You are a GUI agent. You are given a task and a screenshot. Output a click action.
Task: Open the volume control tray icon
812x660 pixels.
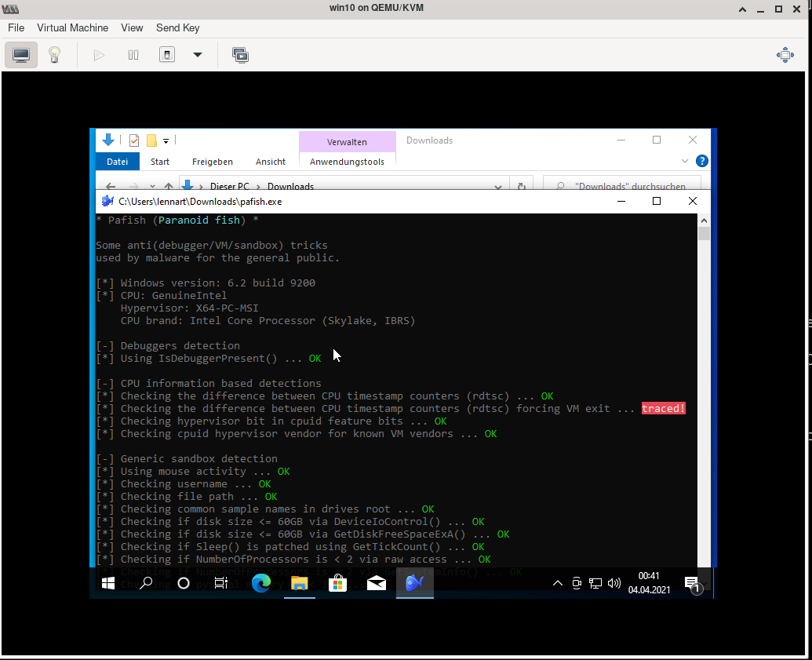point(614,583)
